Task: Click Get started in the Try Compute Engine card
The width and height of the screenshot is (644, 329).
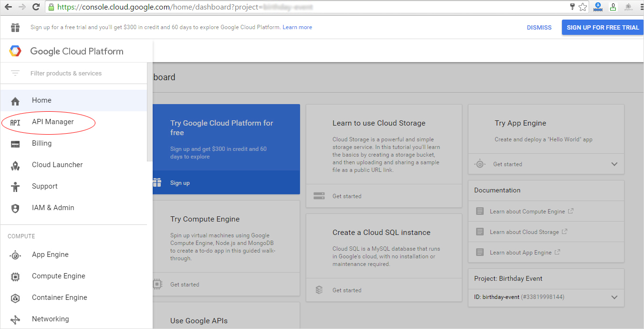Action: 185,285
